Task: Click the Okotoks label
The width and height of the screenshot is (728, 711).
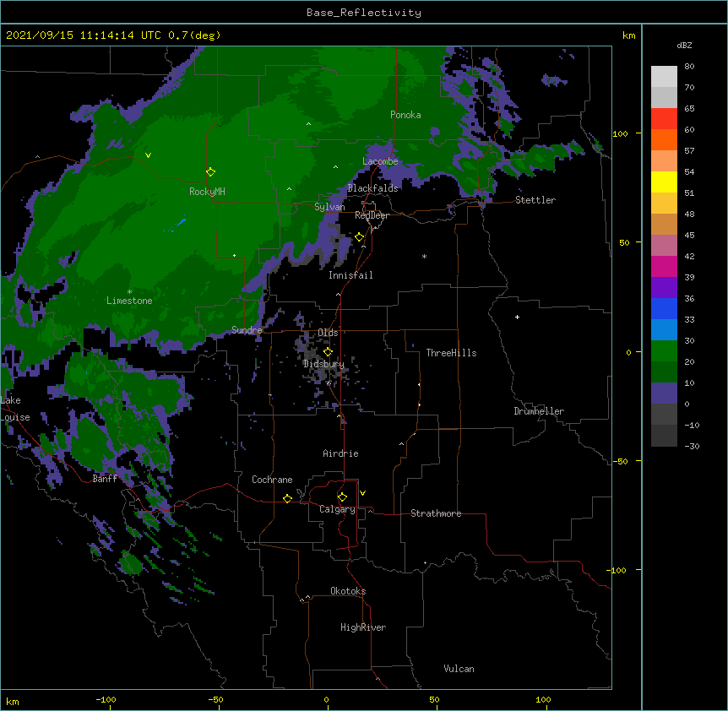Action: 348,591
